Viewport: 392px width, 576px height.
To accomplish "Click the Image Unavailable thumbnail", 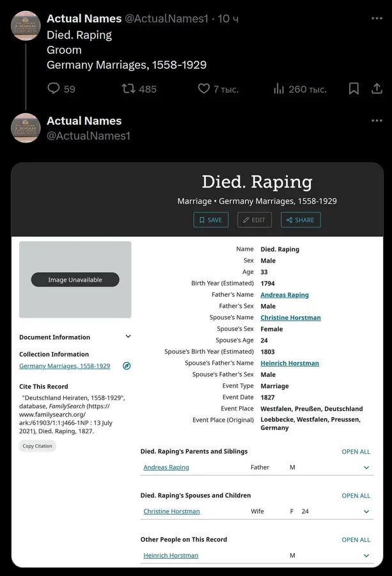I will pos(75,280).
